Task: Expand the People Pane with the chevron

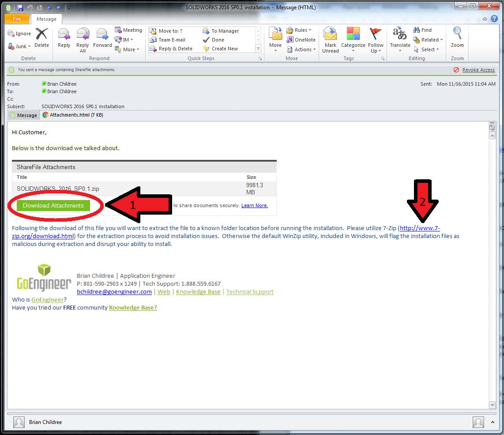Action: (493, 422)
